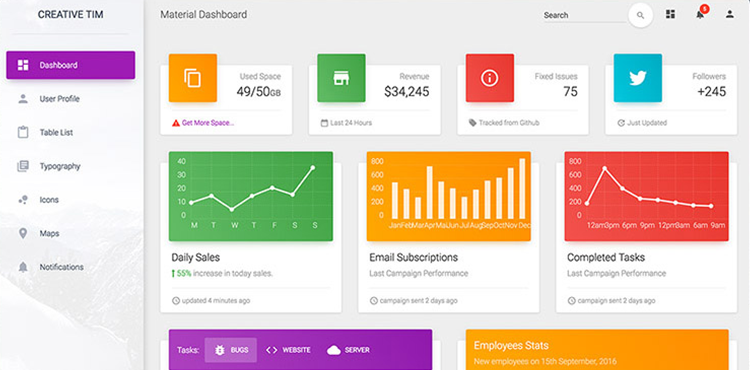Click the orange Used Space copy icon tile
Image resolution: width=750 pixels, height=370 pixels.
click(193, 78)
